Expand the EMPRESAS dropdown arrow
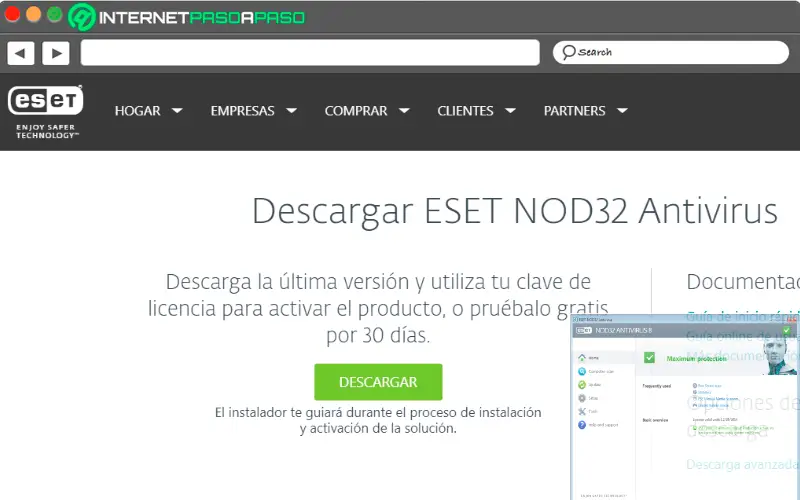 coord(291,110)
